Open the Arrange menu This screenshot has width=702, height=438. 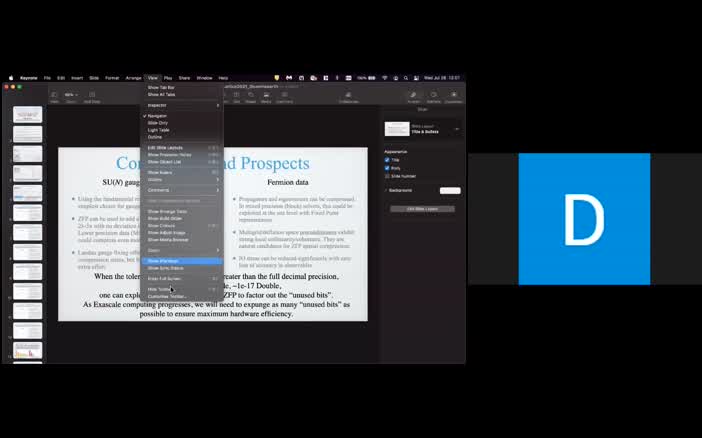[x=133, y=78]
